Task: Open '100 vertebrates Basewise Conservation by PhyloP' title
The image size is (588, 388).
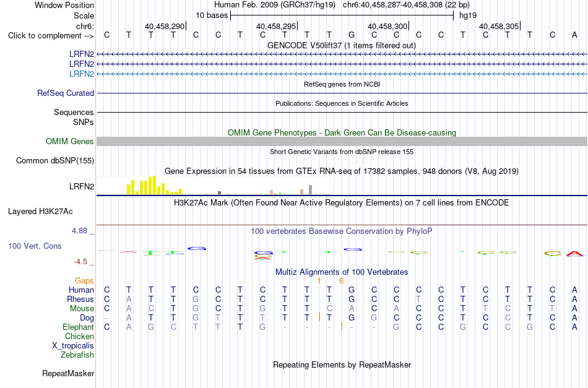Action: coord(342,231)
